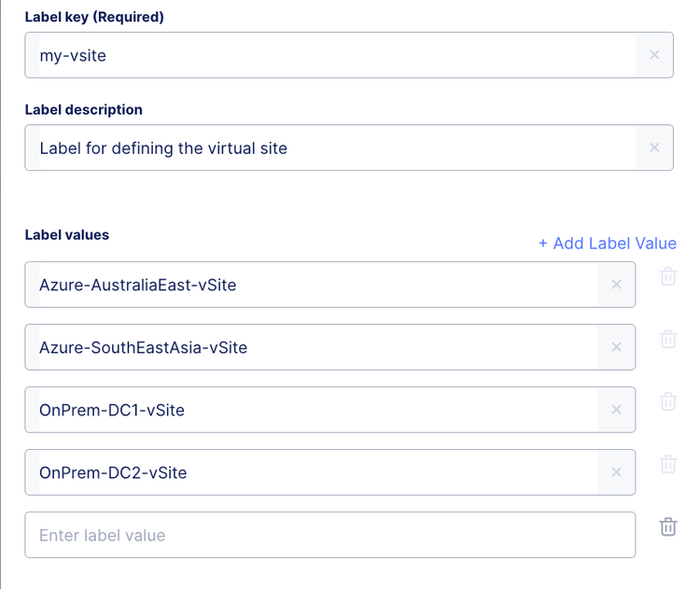Click into the Azure-SouthEastAsia-vSite value field
Image resolution: width=700 pixels, height=589 pixels.
[308, 347]
